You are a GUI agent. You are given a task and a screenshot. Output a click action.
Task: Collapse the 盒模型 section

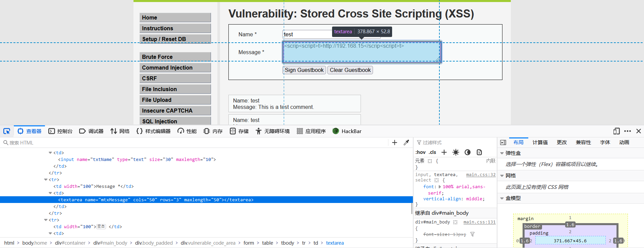(502, 198)
